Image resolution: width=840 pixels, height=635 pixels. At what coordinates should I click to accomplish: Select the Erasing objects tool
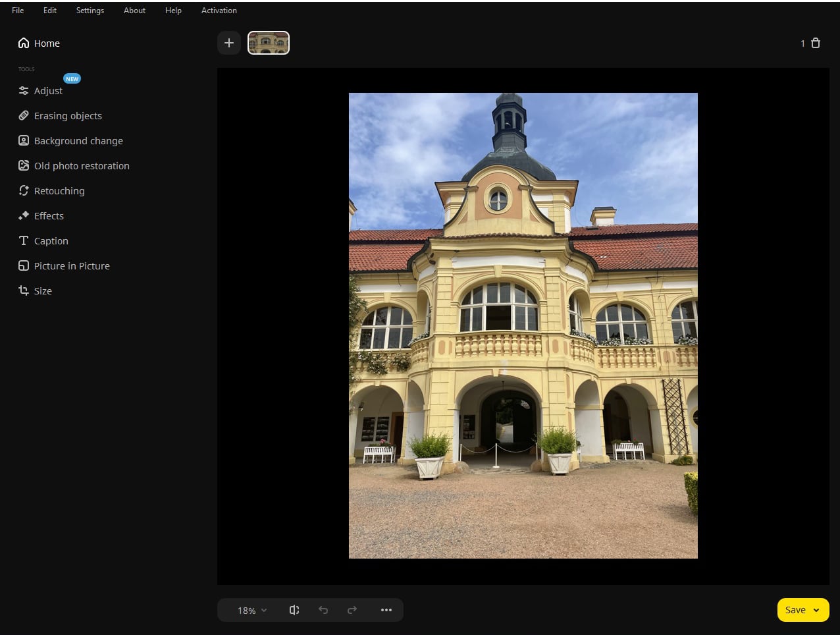click(x=68, y=115)
